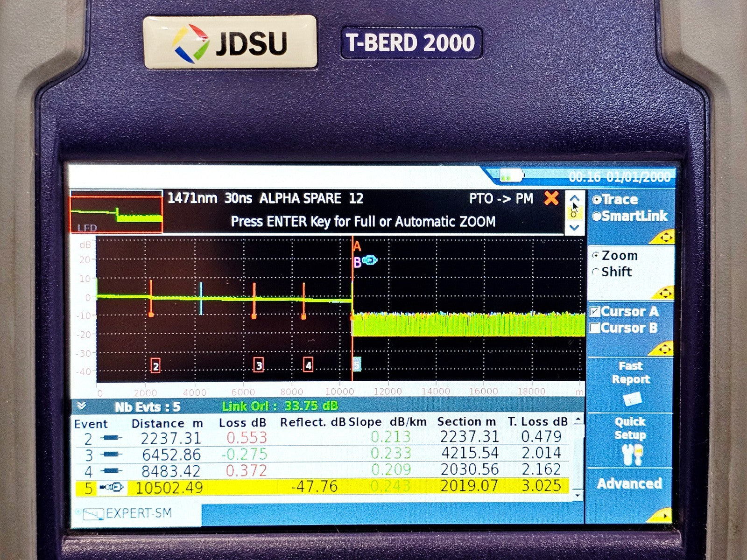The image size is (747, 560).
Task: Click splice icon in event 2 row
Action: coord(111,438)
